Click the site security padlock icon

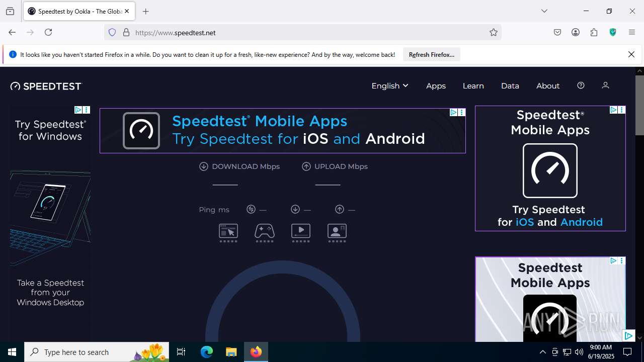(126, 32)
